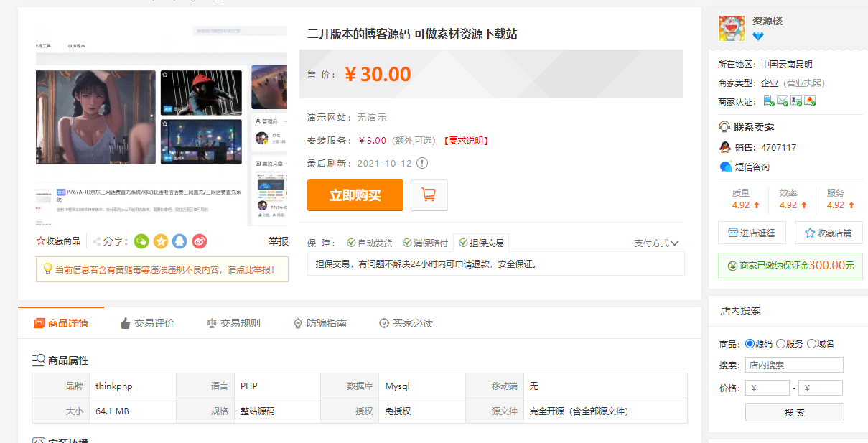The width and height of the screenshot is (868, 443).
Task: Click the shopping cart icon beside 立即购买
Action: 429,195
